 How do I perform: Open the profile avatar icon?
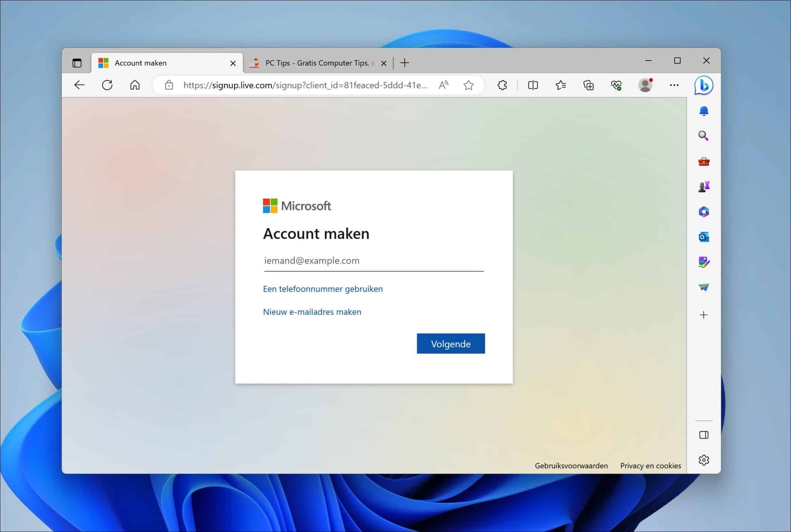tap(645, 85)
